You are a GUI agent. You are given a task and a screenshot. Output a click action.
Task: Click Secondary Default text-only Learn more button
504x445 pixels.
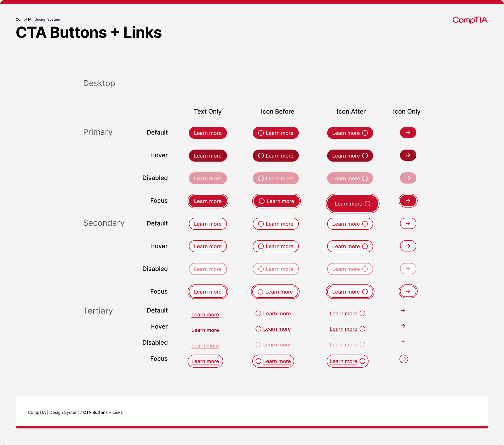click(x=208, y=224)
